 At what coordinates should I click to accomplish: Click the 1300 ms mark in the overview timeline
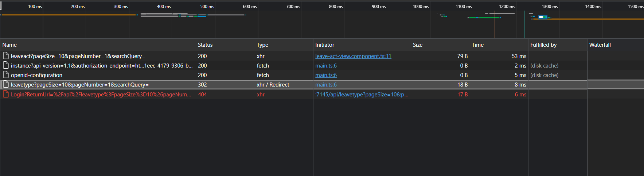click(550, 7)
